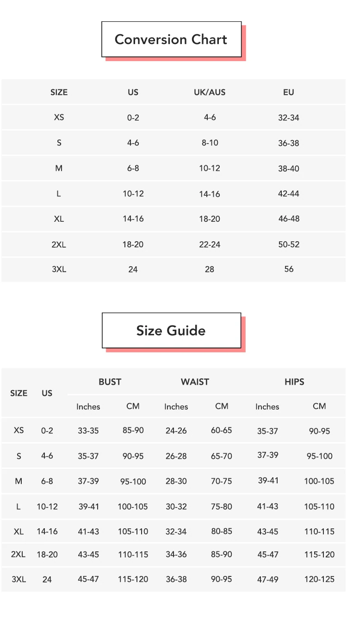The width and height of the screenshot is (347, 644).
Task: Click the WAIST column group header
Action: [x=195, y=382]
